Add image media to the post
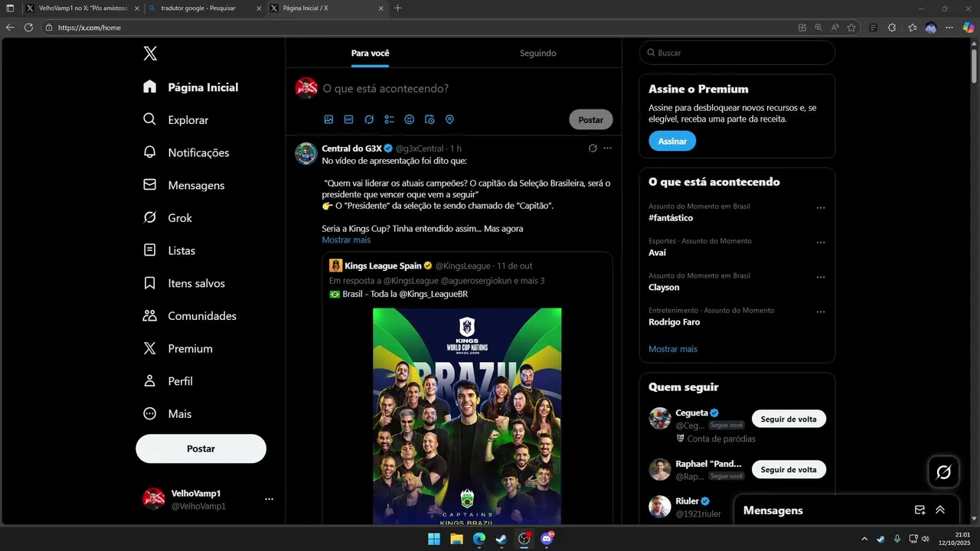The height and width of the screenshot is (551, 980). coord(328,119)
